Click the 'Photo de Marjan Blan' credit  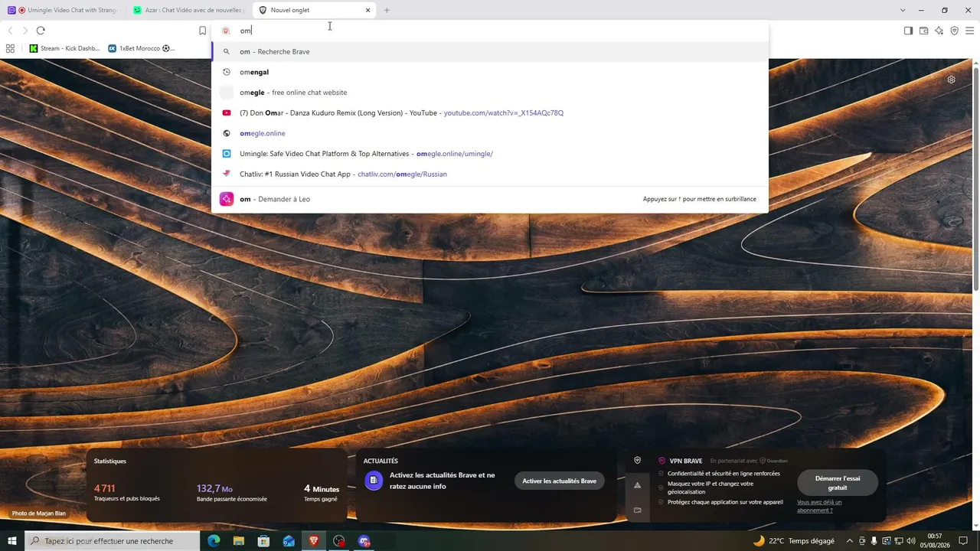pyautogui.click(x=38, y=514)
